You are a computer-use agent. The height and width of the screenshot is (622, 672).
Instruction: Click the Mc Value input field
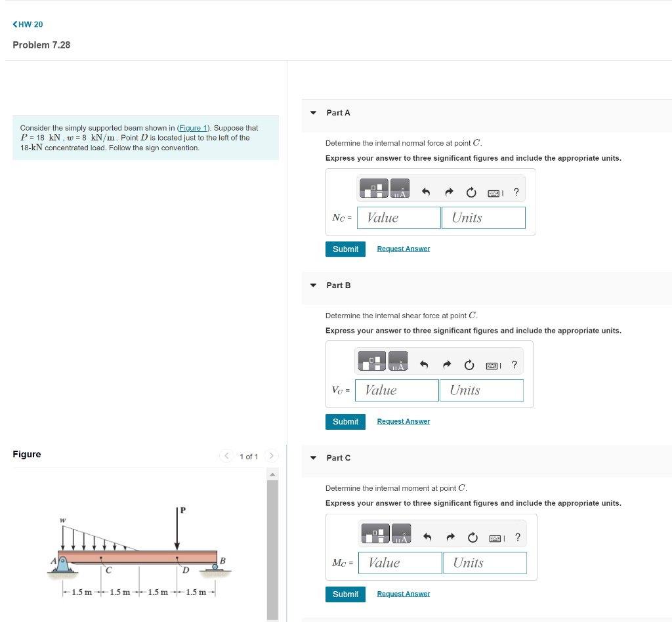coord(400,563)
